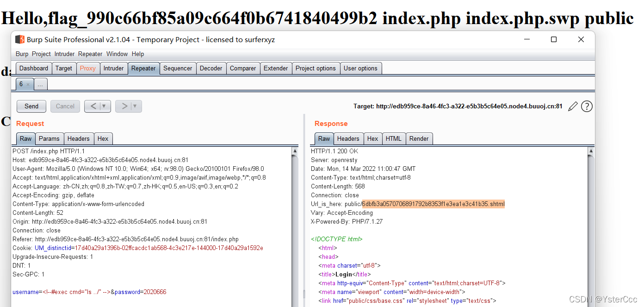The image size is (644, 307).
Task: Go back to the previous request
Action: coord(93,106)
